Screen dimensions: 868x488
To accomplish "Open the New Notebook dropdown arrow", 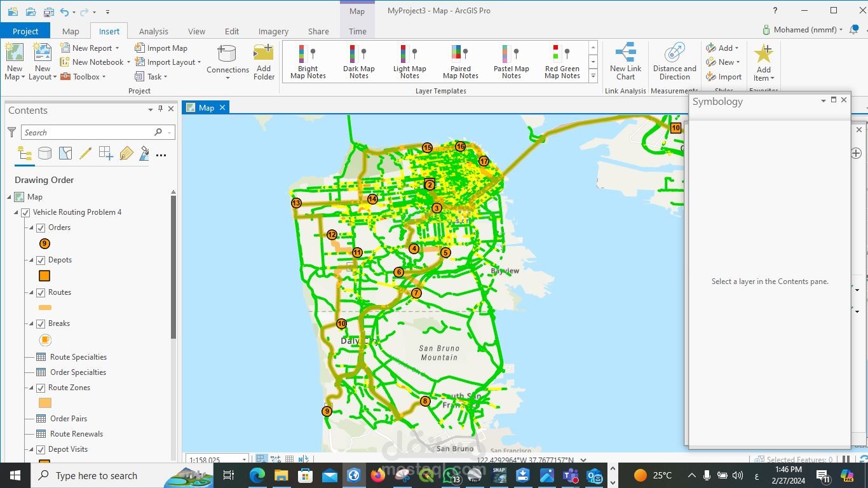I will coord(128,62).
